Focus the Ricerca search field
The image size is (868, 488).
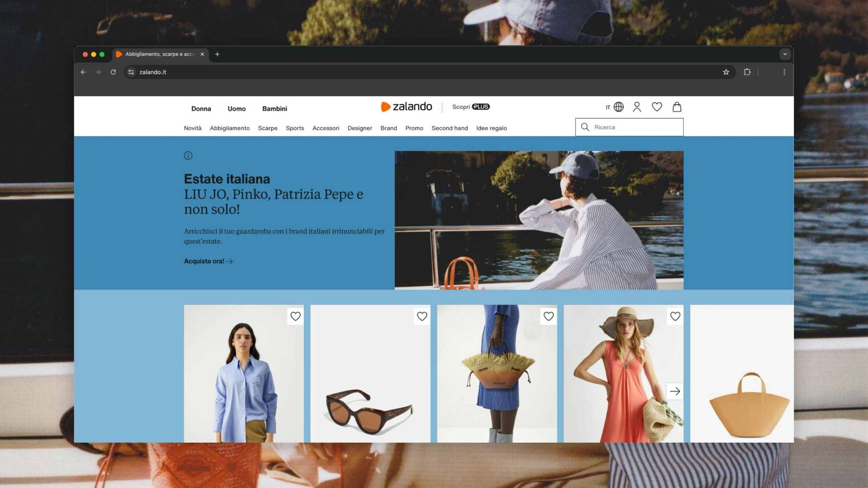point(629,127)
